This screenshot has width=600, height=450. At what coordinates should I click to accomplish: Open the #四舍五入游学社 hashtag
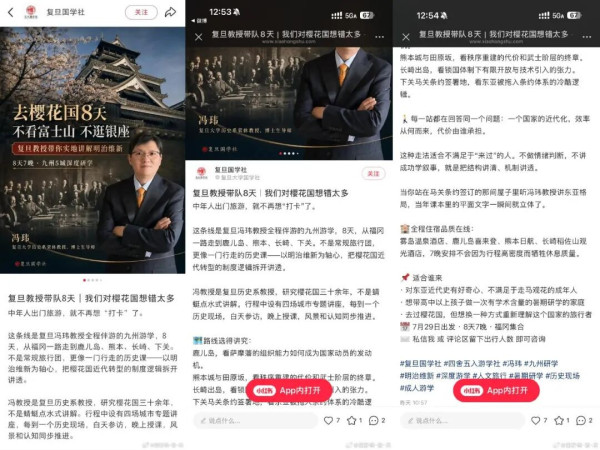tap(472, 364)
